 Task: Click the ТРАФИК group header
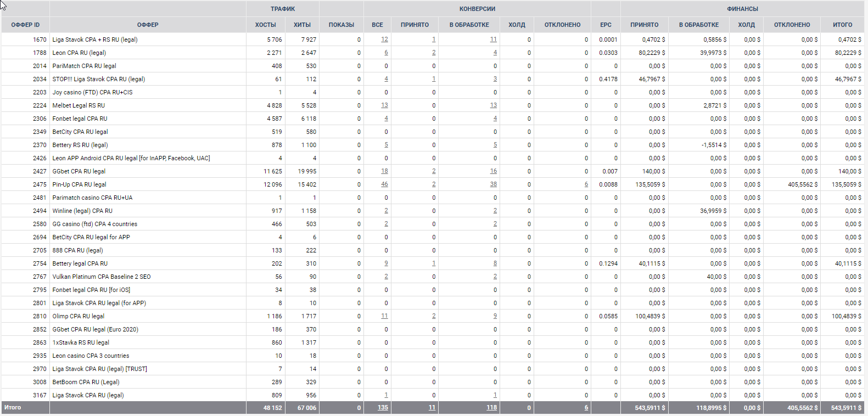click(283, 9)
